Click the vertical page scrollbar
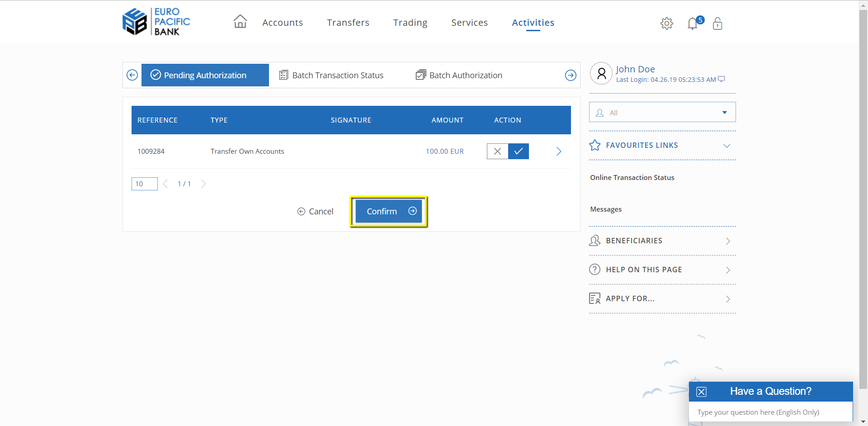868x426 pixels. coord(863,199)
